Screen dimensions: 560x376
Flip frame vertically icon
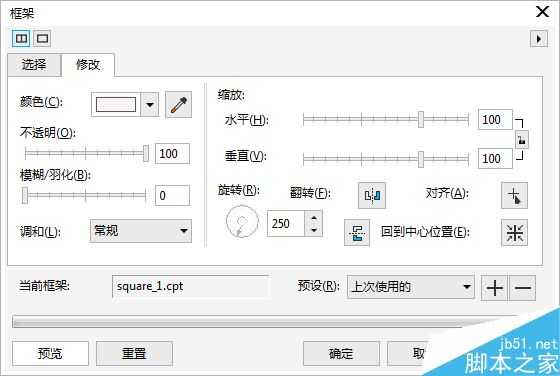(357, 233)
